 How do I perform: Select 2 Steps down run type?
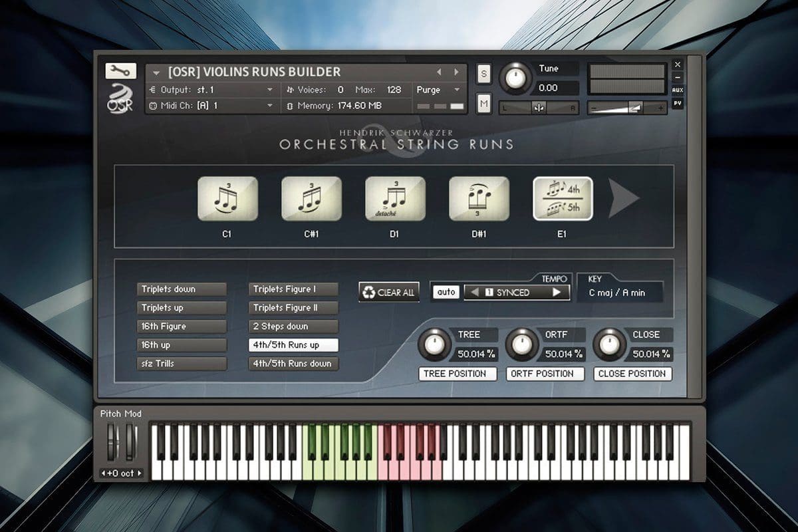click(294, 327)
